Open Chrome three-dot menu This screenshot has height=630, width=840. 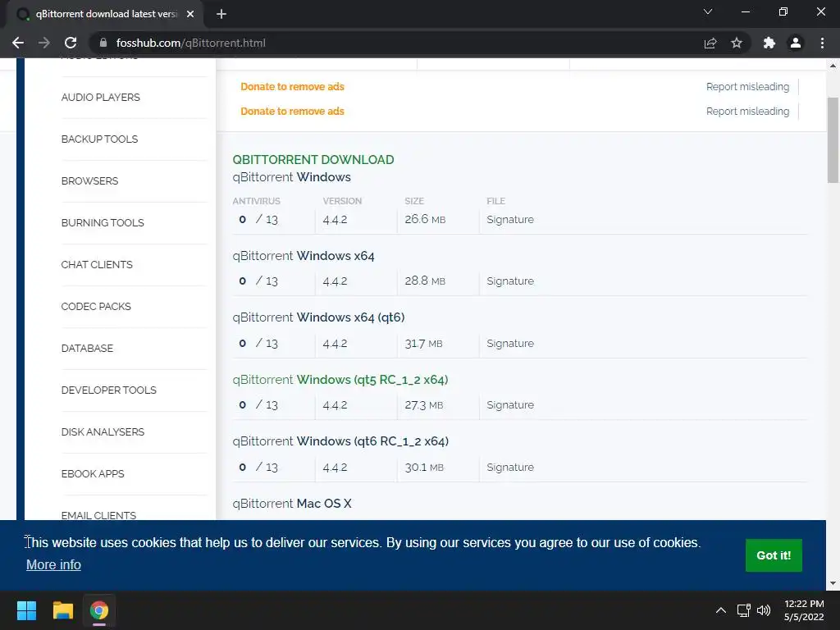tap(822, 43)
